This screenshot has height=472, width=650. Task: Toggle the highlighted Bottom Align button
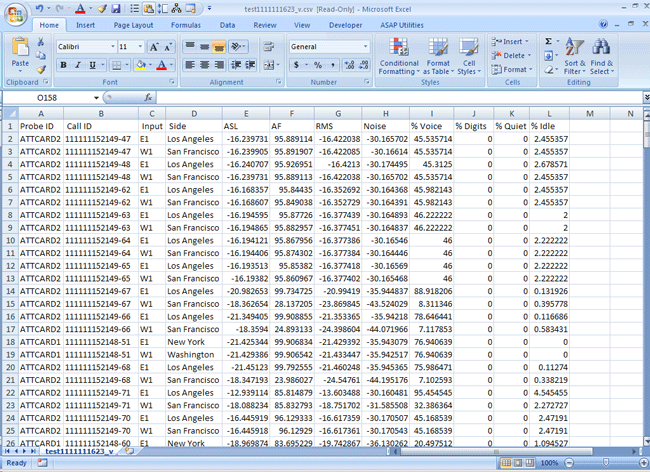219,46
